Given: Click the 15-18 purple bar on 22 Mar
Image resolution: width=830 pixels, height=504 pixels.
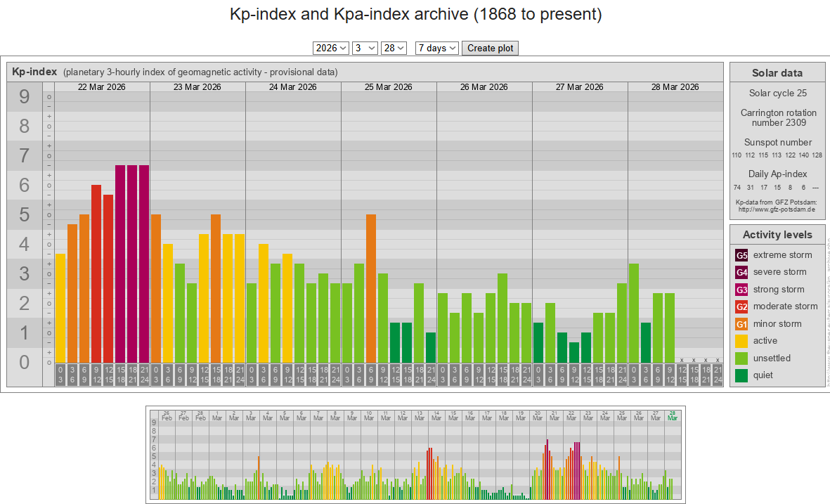Looking at the screenshot, I should pyautogui.click(x=120, y=264).
